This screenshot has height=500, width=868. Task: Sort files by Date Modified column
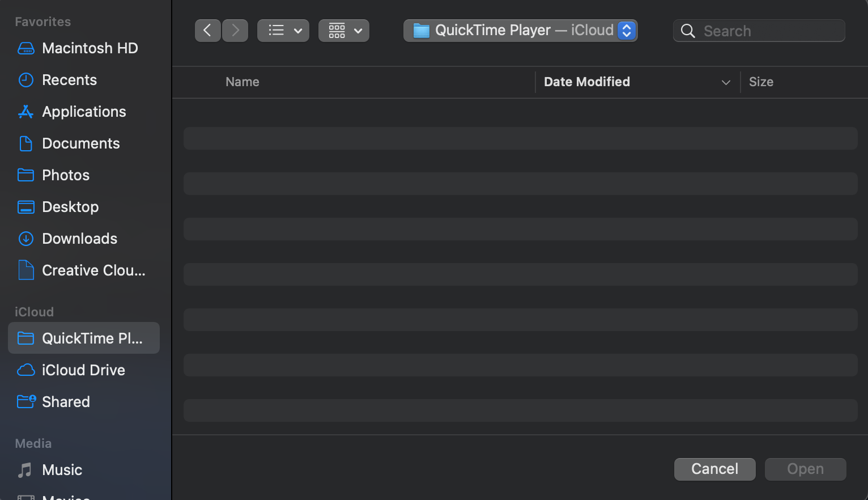587,82
